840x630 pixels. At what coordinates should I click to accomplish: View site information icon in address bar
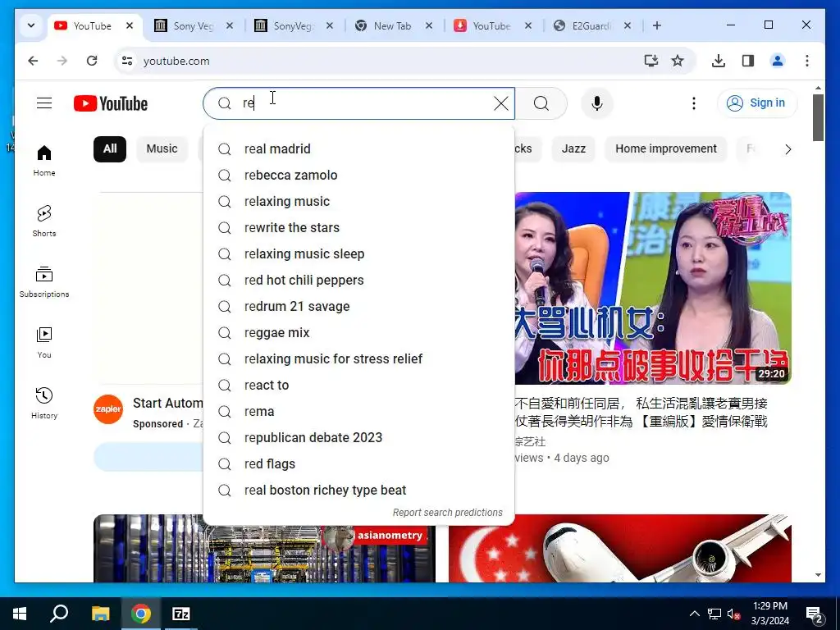127,61
